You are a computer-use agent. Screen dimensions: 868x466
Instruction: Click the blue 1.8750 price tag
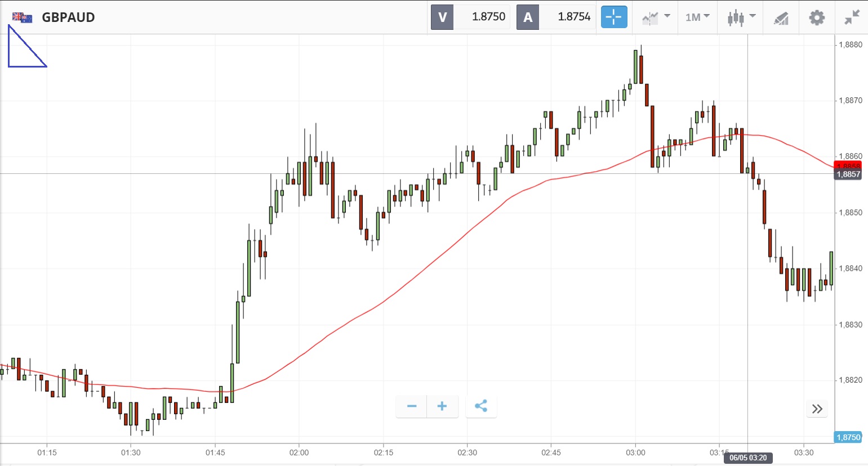pos(848,437)
